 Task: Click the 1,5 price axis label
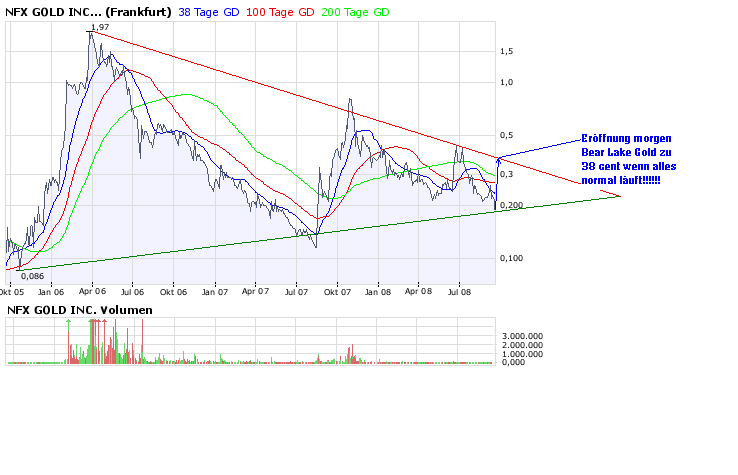coord(506,51)
